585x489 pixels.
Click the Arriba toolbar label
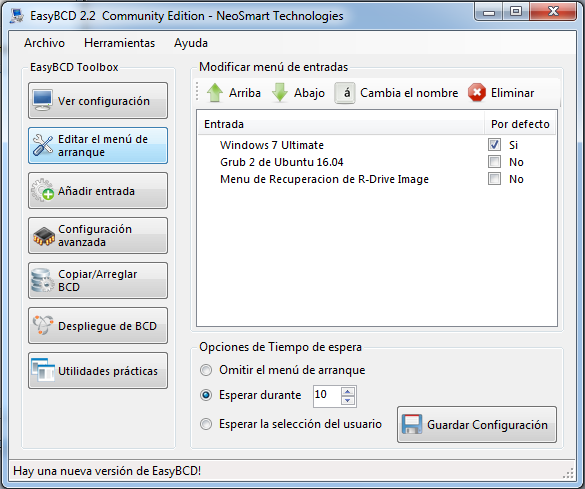coord(245,93)
